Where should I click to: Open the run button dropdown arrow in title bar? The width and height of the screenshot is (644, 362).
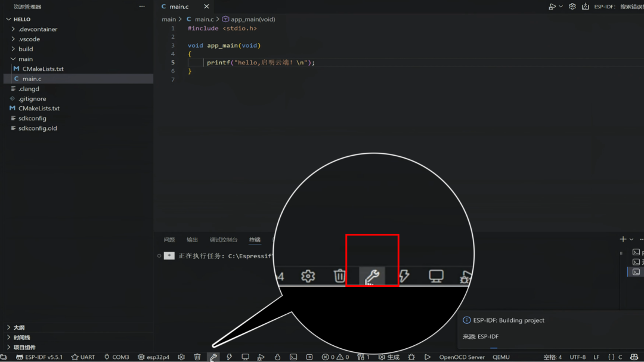(x=561, y=7)
